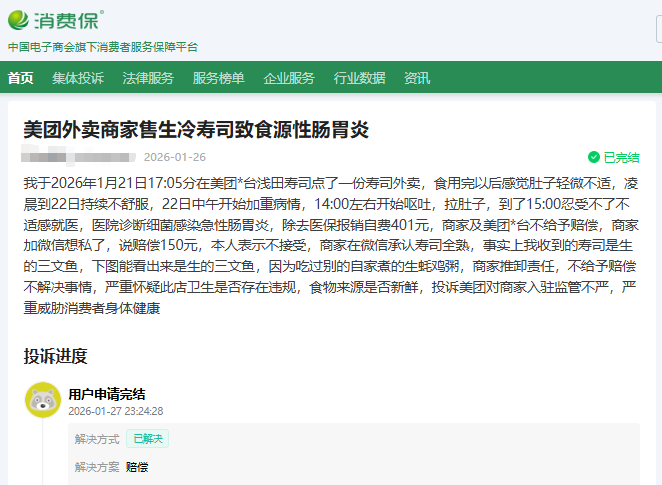Open the 集体投诉 menu item
This screenshot has width=662, height=485.
click(78, 78)
